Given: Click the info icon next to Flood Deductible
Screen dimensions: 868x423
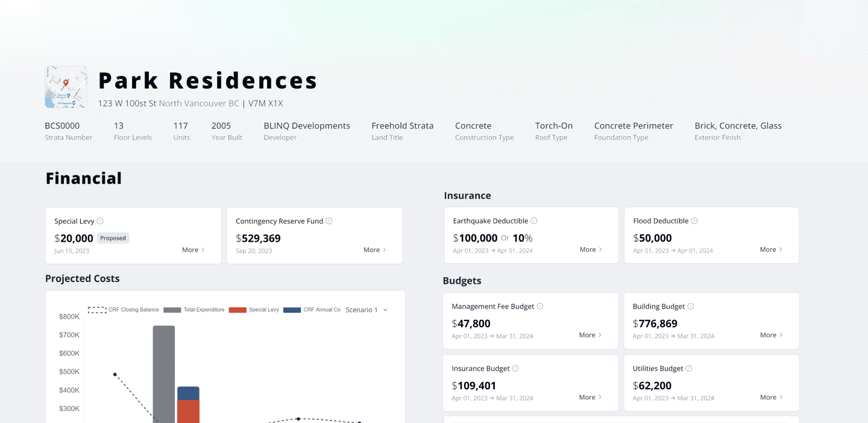Looking at the screenshot, I should 694,221.
